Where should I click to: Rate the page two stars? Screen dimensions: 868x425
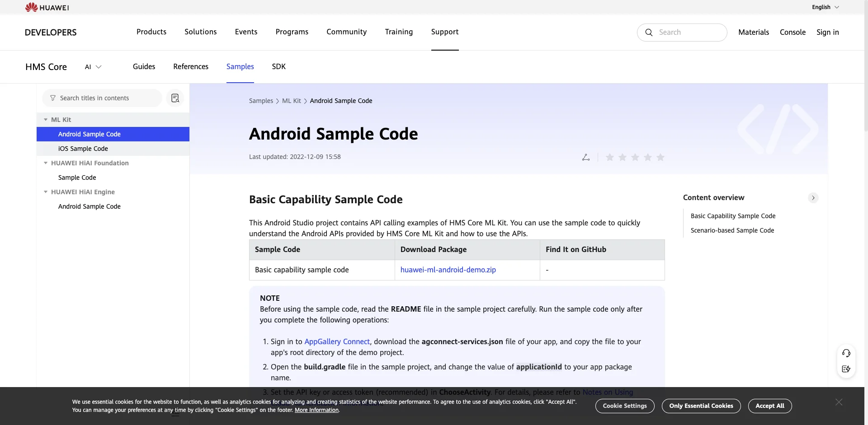click(623, 157)
